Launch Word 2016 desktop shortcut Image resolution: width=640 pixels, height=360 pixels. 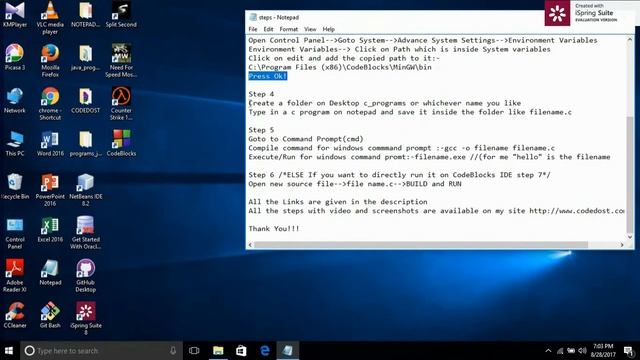[50, 143]
